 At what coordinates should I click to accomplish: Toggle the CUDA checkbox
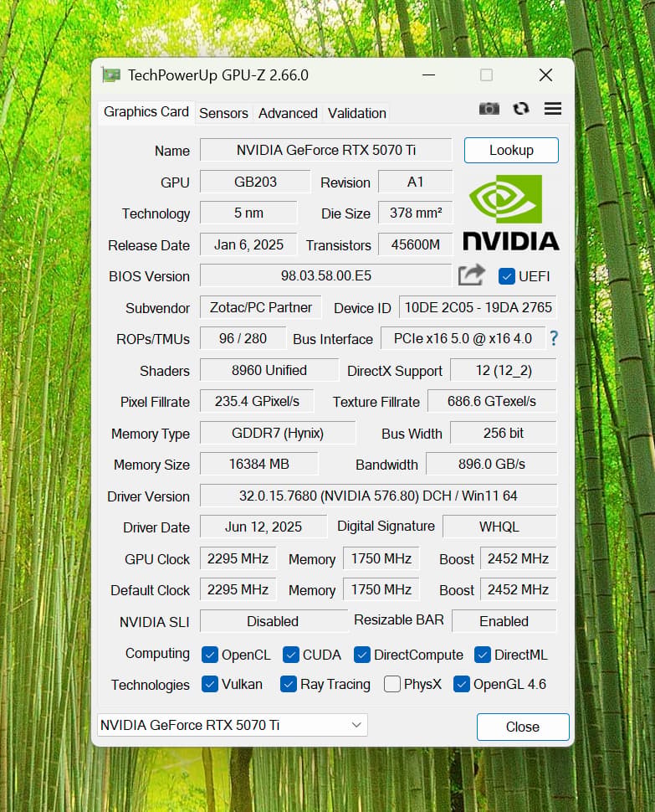[x=291, y=655]
